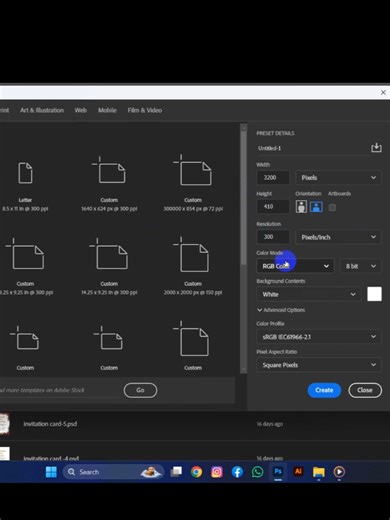Click the Width input field
Image resolution: width=390 pixels, height=520 pixels.
[273, 178]
